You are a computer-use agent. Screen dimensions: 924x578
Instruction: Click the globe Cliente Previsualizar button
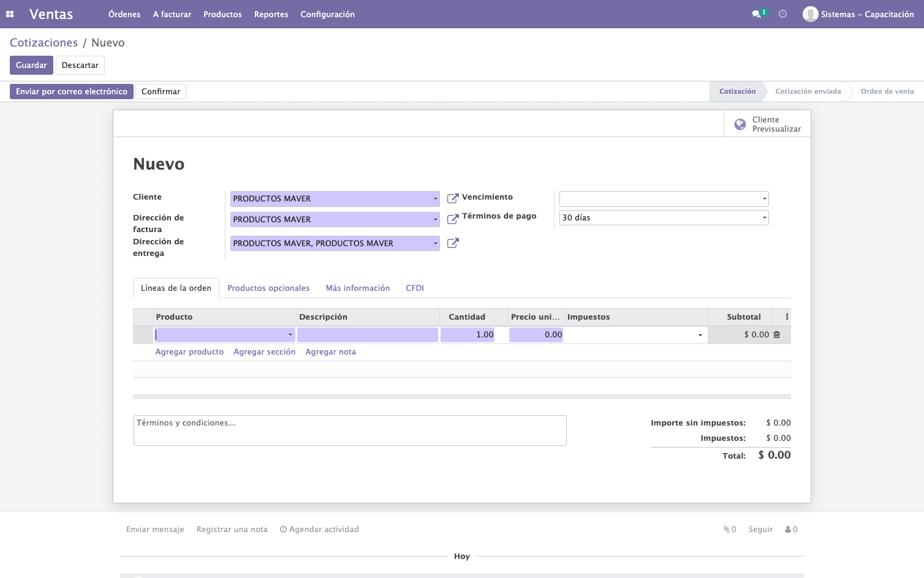(x=767, y=124)
